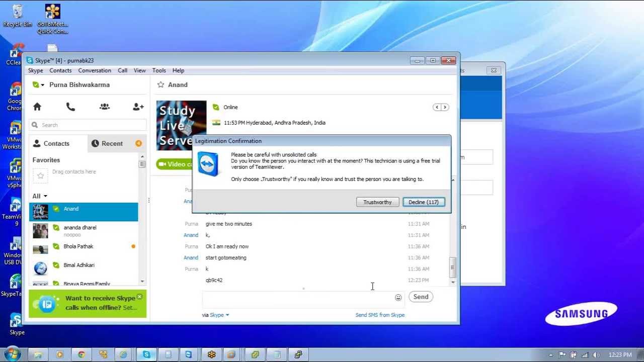The width and height of the screenshot is (644, 362).
Task: Click the qb9c42 message text
Action: click(x=214, y=280)
